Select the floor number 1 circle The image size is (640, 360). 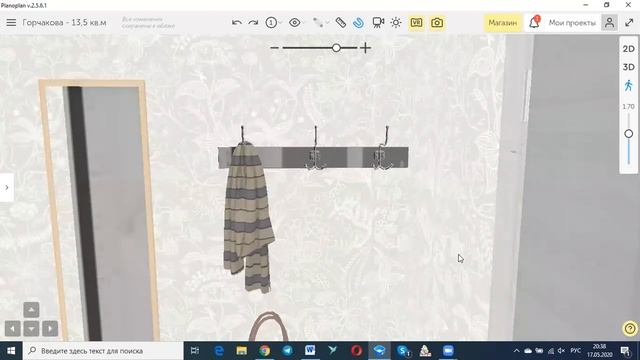271,23
